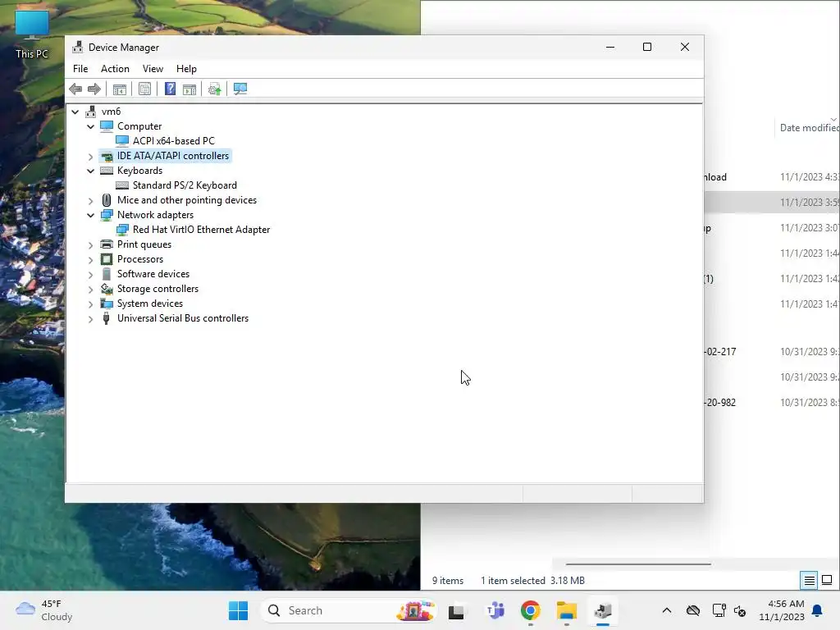Image resolution: width=840 pixels, height=630 pixels.
Task: Click Device Manager taskbar icon
Action: tap(603, 610)
